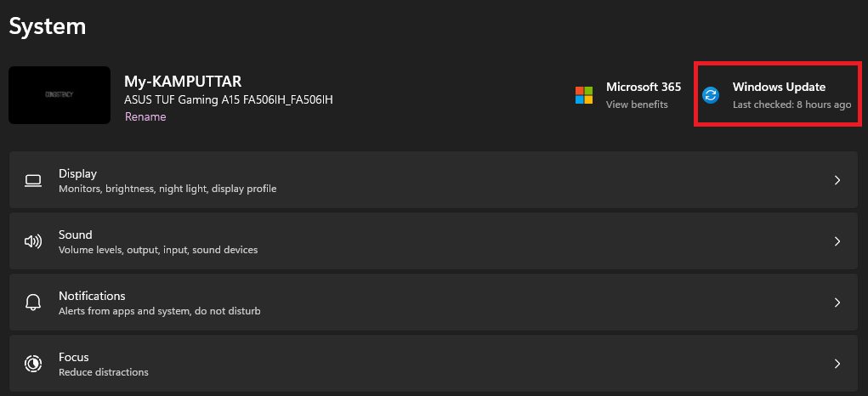Open Focus page via its chevron arrow

click(837, 364)
